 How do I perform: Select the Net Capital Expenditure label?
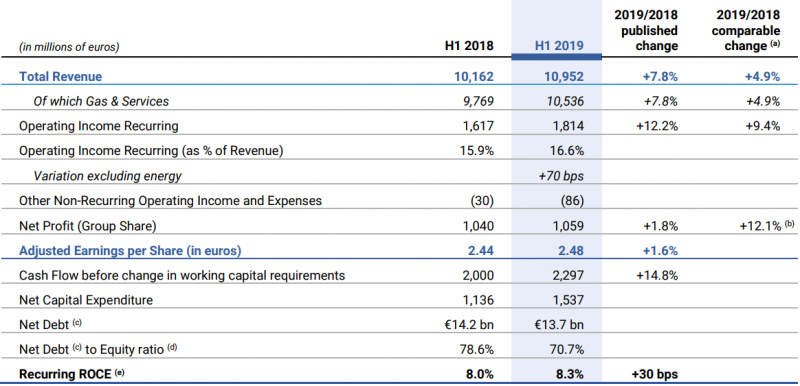coord(86,300)
